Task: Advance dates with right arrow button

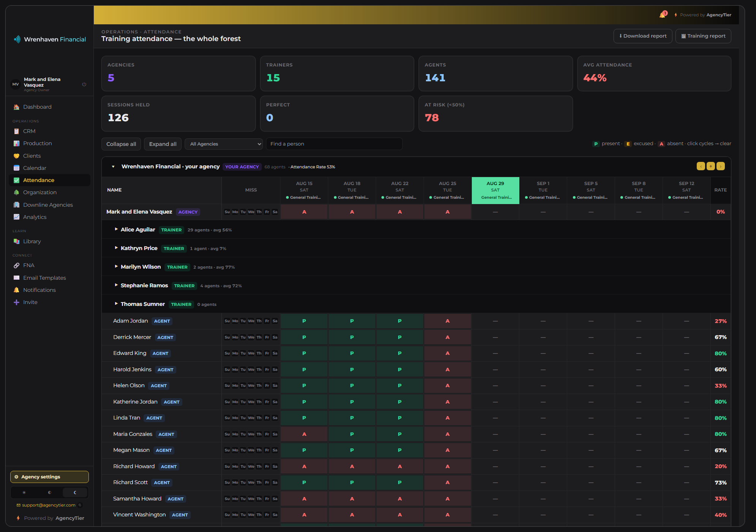Action: [x=720, y=166]
